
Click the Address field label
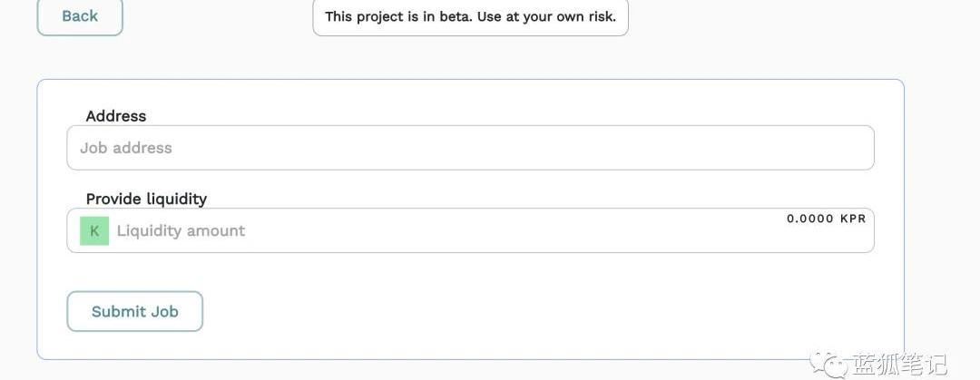[x=116, y=116]
